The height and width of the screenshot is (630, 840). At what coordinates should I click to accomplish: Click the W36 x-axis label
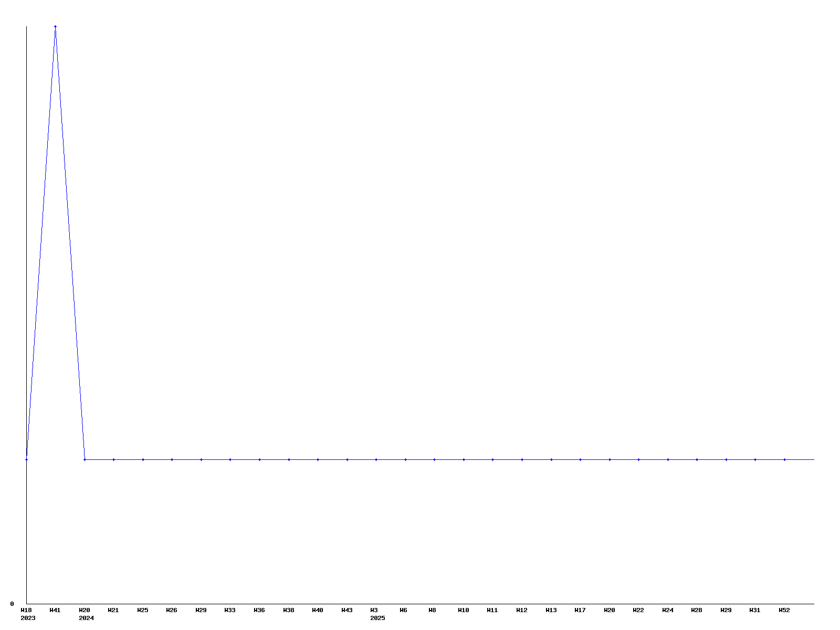259,610
